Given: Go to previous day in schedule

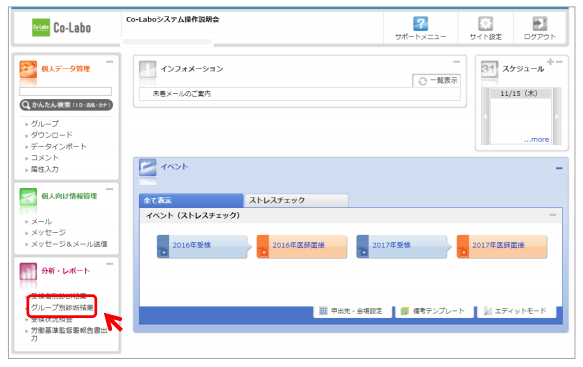Looking at the screenshot, I should click(485, 116).
